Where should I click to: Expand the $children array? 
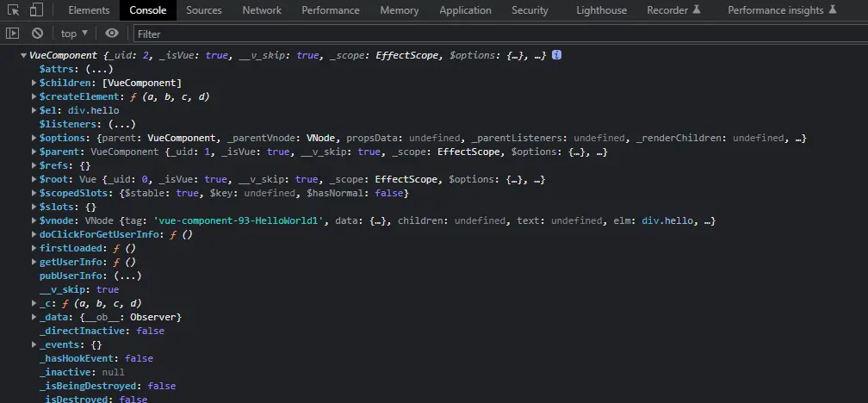[34, 83]
